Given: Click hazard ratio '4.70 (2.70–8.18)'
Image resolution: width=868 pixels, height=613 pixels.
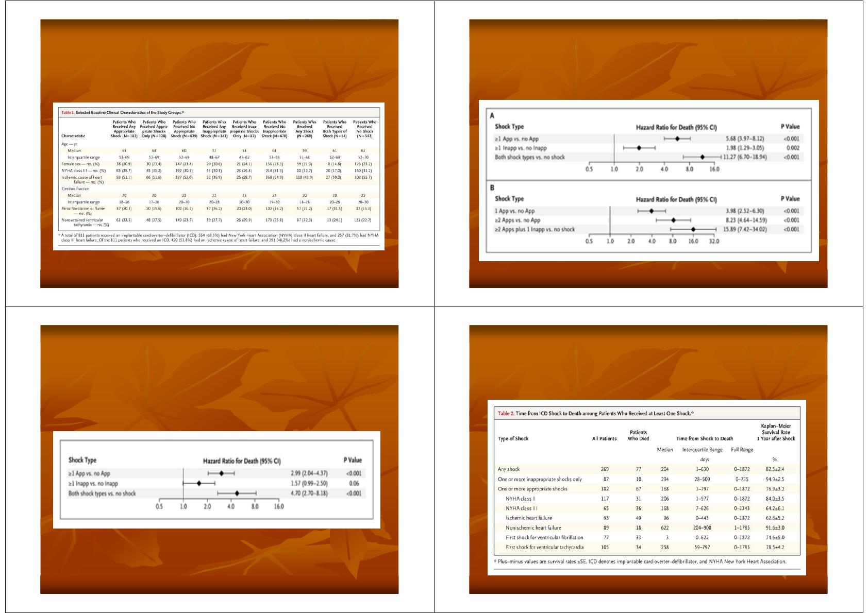Looking at the screenshot, I should pos(309,493).
